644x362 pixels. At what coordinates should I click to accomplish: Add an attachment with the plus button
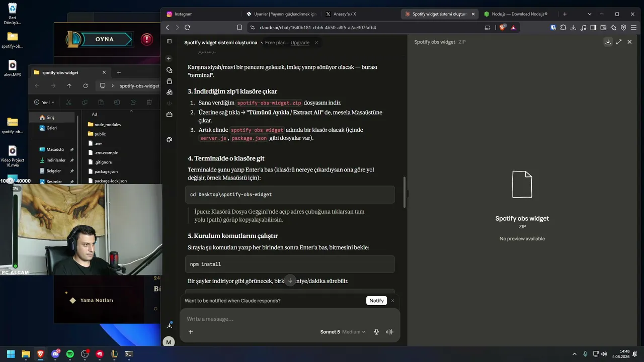[x=191, y=332]
